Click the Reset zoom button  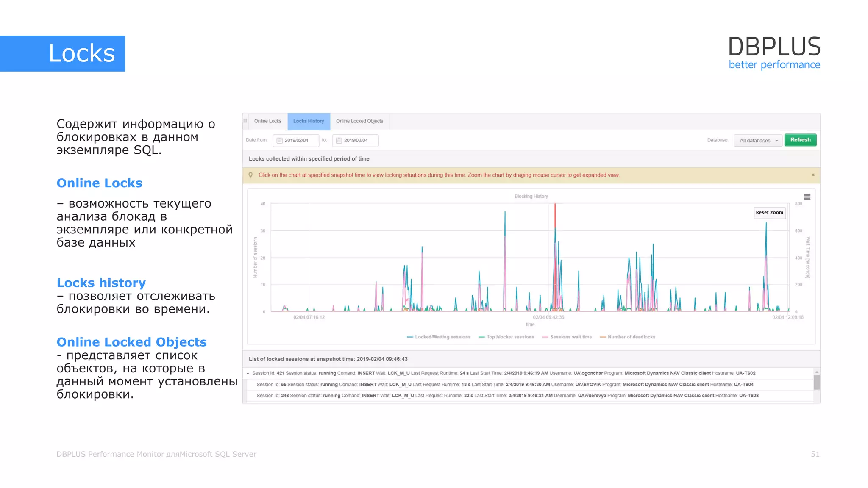(x=769, y=213)
